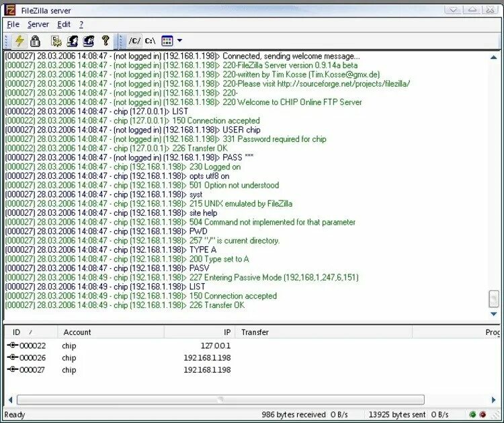The height and width of the screenshot is (423, 504).
Task: Click the question mark help icon
Action: [x=106, y=41]
